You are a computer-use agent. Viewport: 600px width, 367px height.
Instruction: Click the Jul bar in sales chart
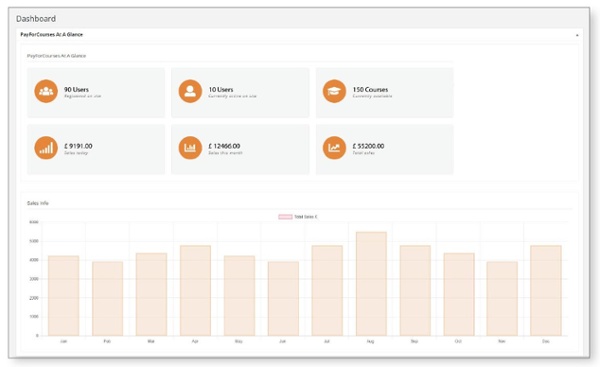tap(327, 291)
